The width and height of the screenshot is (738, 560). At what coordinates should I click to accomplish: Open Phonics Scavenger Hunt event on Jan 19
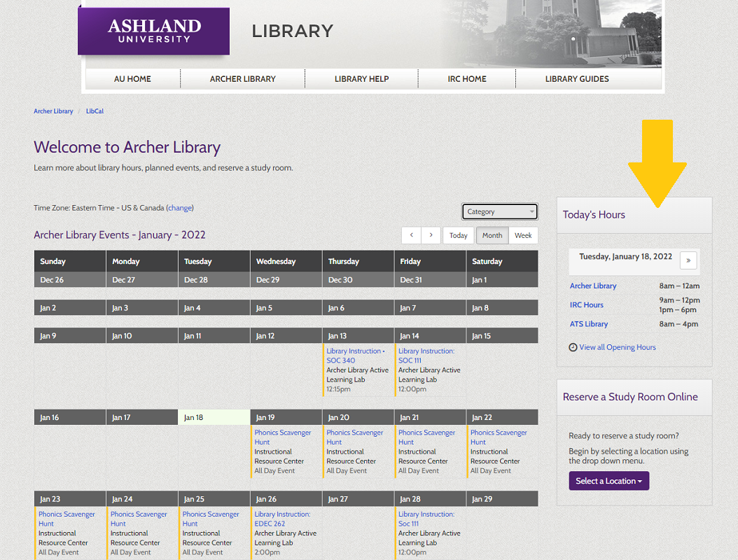pos(282,437)
